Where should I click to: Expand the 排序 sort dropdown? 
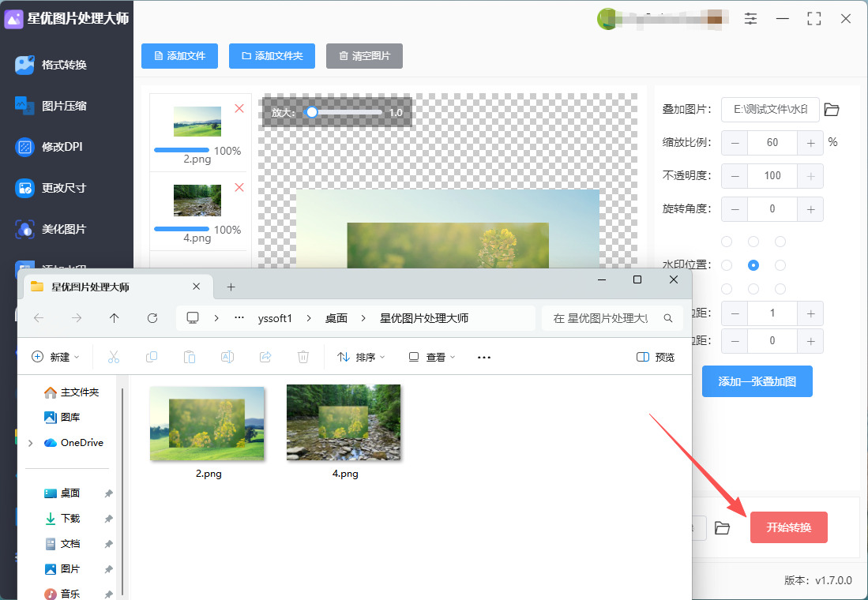361,357
